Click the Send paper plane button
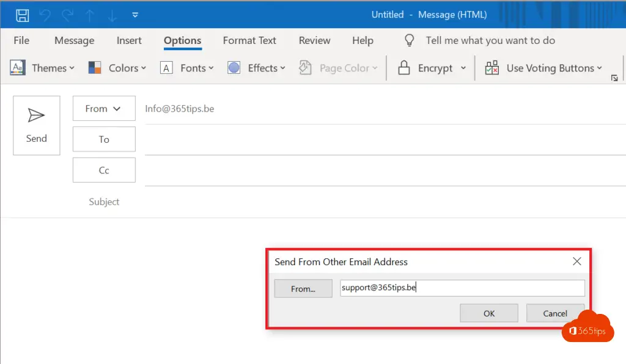 pyautogui.click(x=37, y=125)
